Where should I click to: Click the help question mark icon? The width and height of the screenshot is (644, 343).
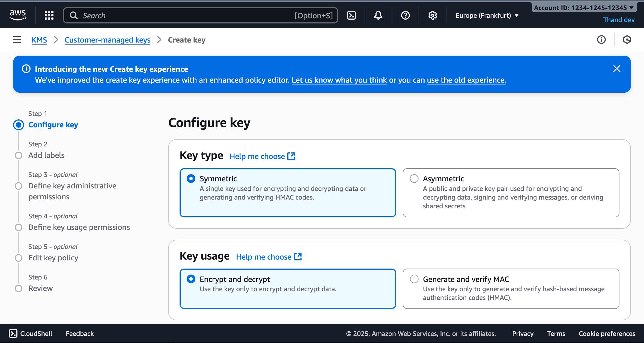click(x=406, y=15)
